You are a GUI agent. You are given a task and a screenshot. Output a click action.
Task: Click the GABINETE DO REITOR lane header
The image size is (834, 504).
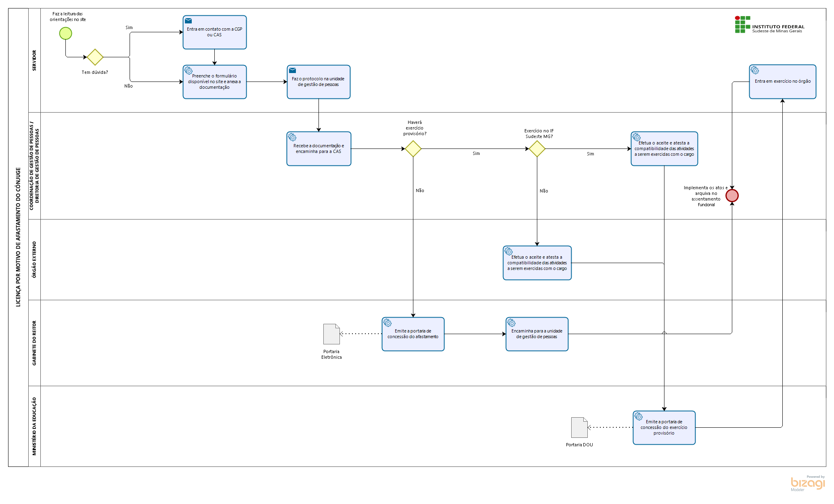[34, 343]
